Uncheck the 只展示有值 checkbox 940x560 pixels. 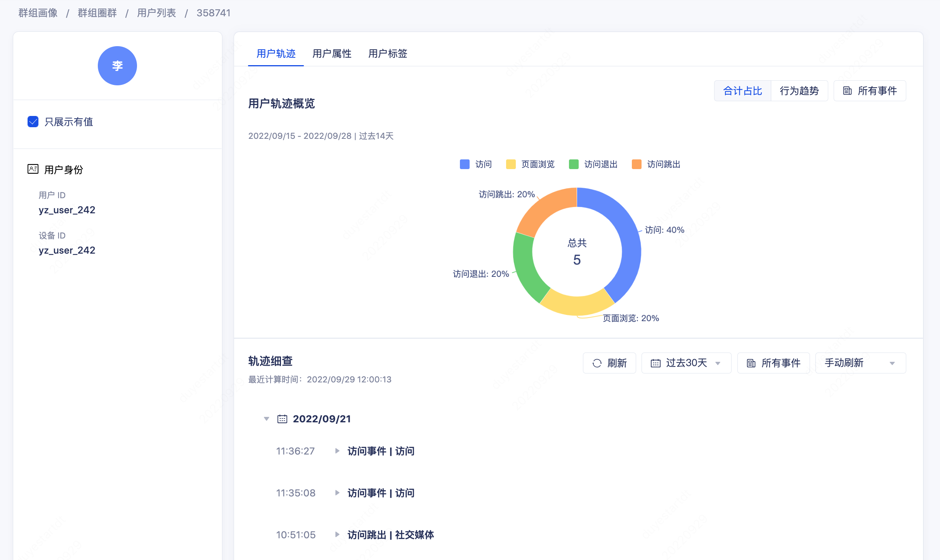tap(33, 122)
